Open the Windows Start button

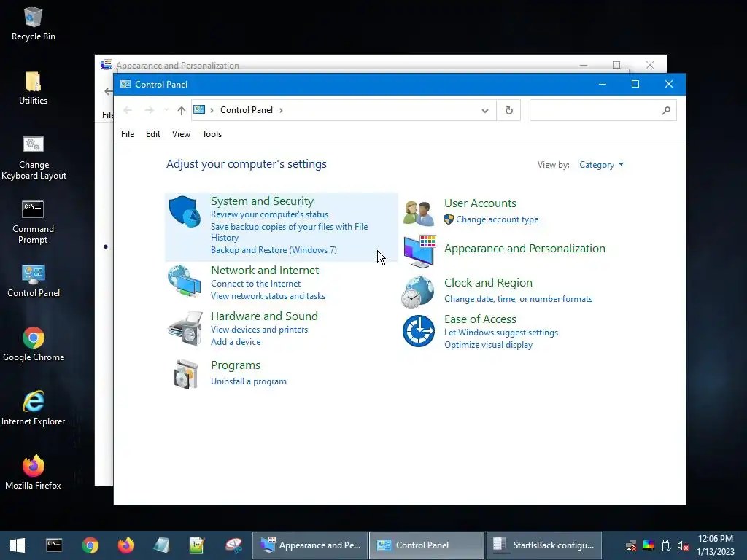point(18,545)
